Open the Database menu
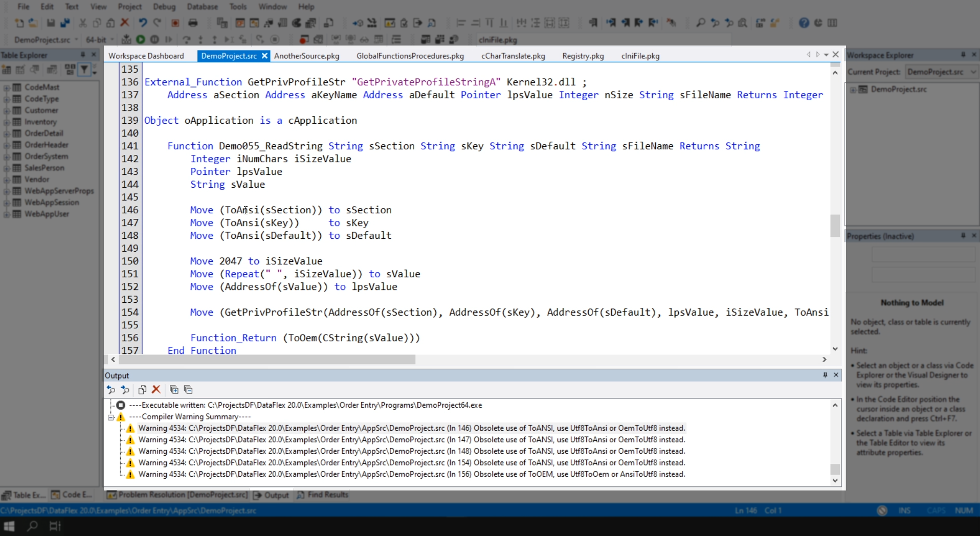 pyautogui.click(x=202, y=7)
